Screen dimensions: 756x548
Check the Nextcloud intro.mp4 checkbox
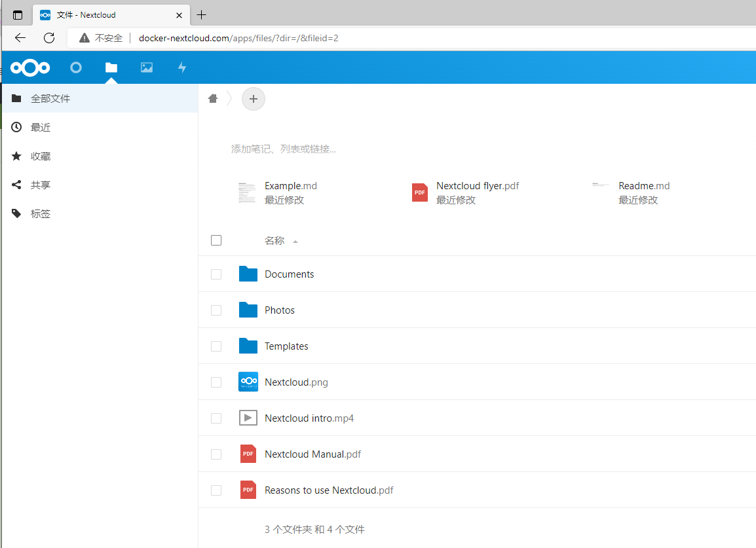tap(216, 418)
